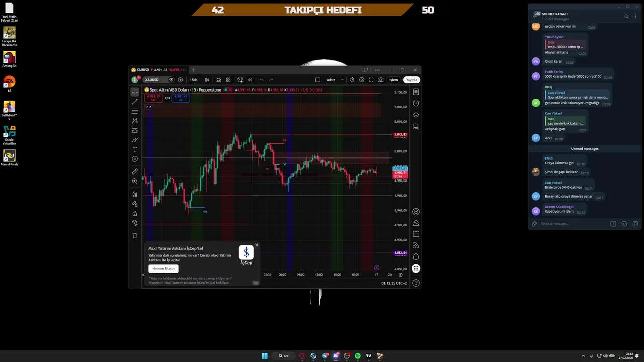Open the object tree layers icon
Viewport: 644px width, 362px height.
coord(416,115)
